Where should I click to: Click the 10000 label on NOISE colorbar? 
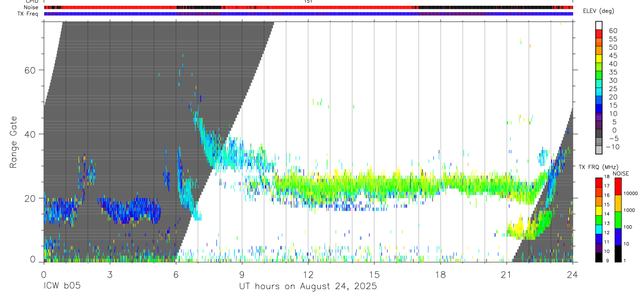pos(630,193)
